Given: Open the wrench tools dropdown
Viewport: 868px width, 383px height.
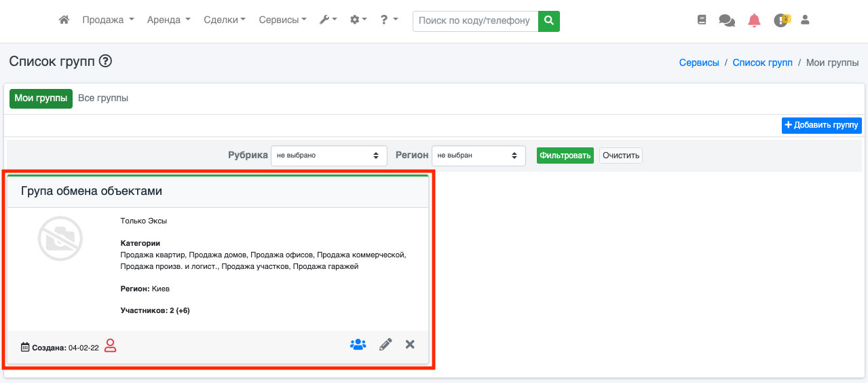Looking at the screenshot, I should point(328,20).
